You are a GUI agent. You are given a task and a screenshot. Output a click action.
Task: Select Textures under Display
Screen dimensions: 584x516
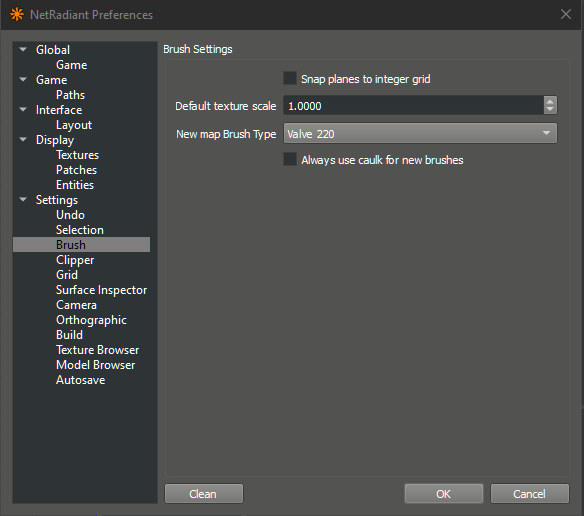click(x=77, y=155)
